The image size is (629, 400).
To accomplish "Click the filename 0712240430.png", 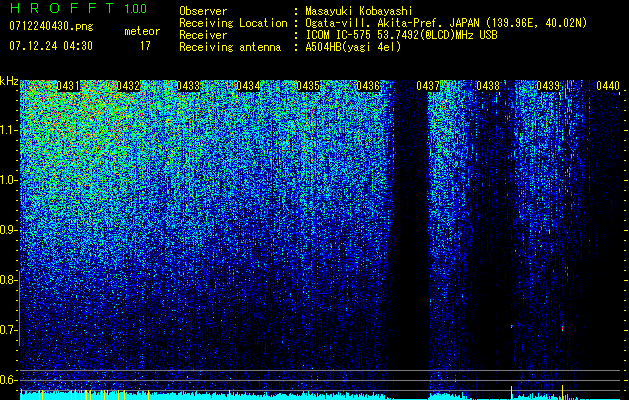I will (x=51, y=26).
